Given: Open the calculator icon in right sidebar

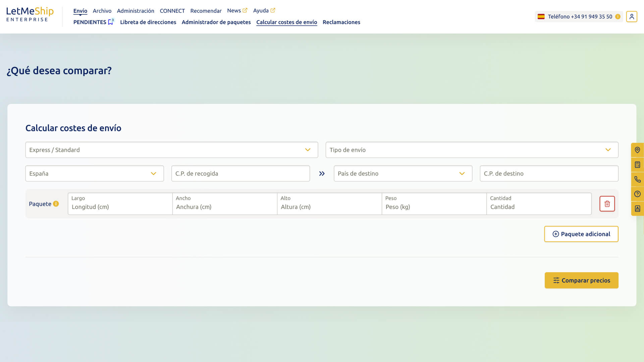Looking at the screenshot, I should (x=637, y=165).
